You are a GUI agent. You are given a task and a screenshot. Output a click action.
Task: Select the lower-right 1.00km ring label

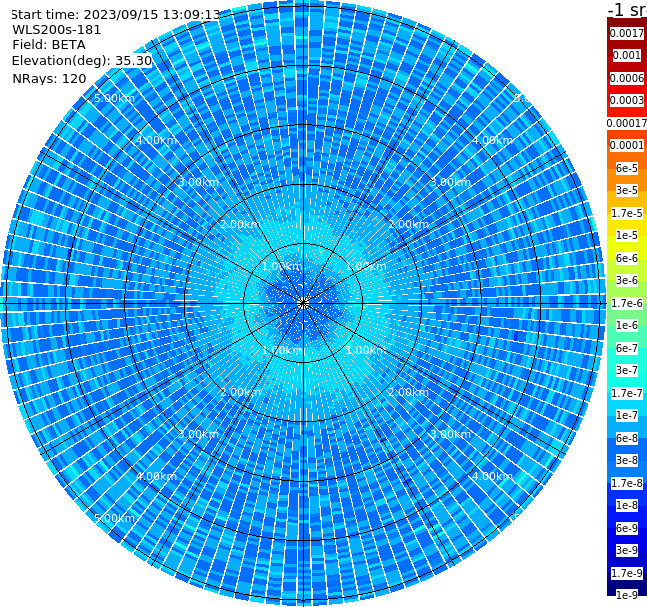tap(366, 350)
